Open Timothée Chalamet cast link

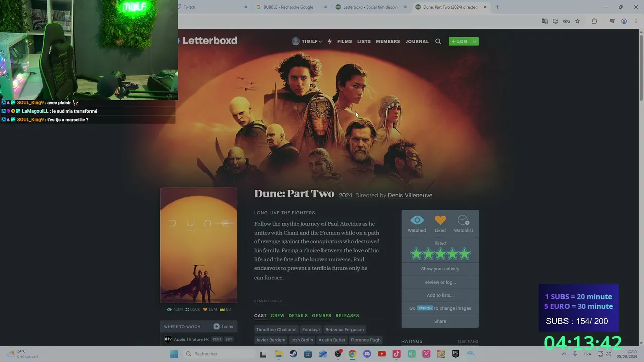276,330
